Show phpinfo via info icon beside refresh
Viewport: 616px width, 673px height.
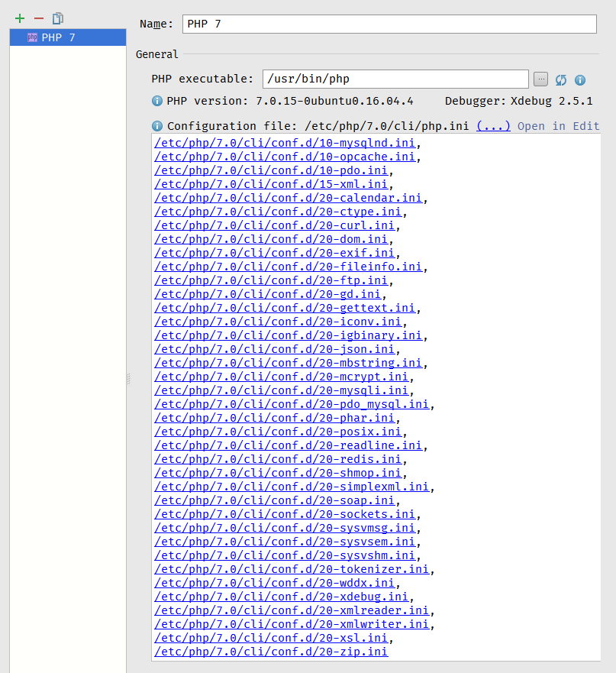pos(580,80)
